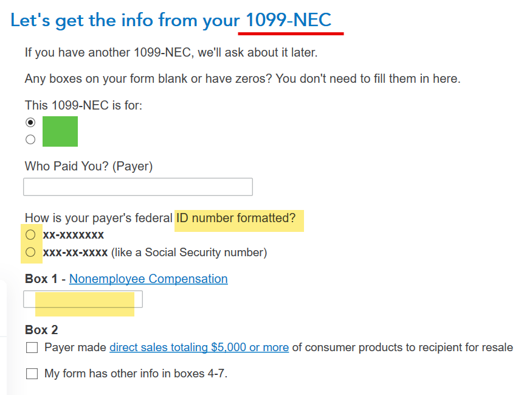Check the Box 2 direct sales checkbox
The width and height of the screenshot is (532, 395).
coord(32,348)
